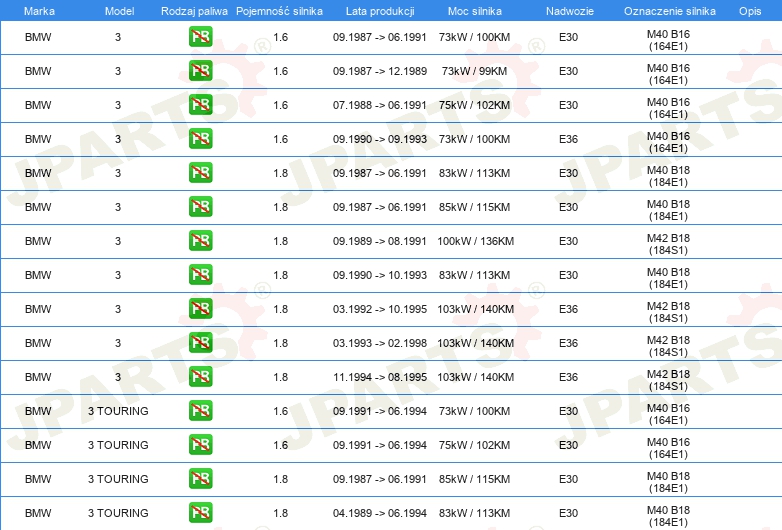The height and width of the screenshot is (530, 782).
Task: Click the fuel icon in the 3 TOURING 85kW / 115KM row
Action: pos(200,479)
